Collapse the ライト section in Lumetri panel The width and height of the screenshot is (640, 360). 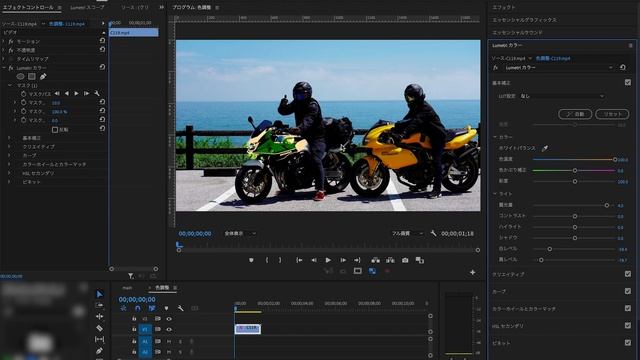point(495,193)
